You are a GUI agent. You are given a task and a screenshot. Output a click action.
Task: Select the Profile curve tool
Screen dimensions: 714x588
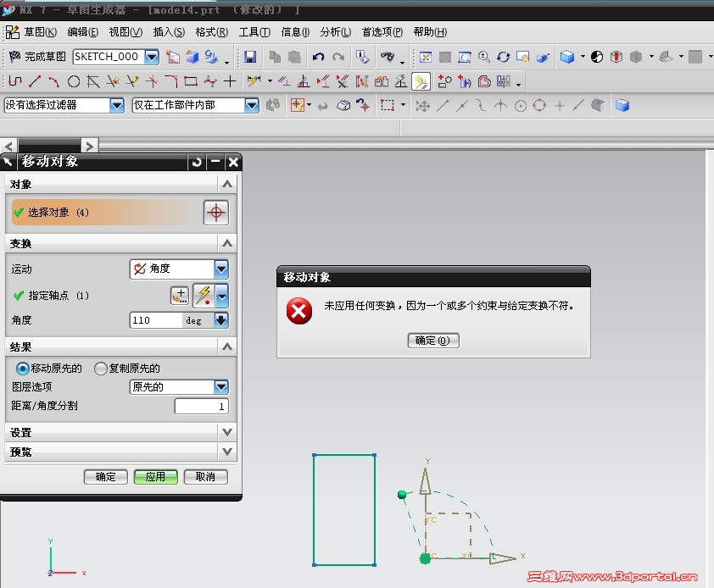15,81
